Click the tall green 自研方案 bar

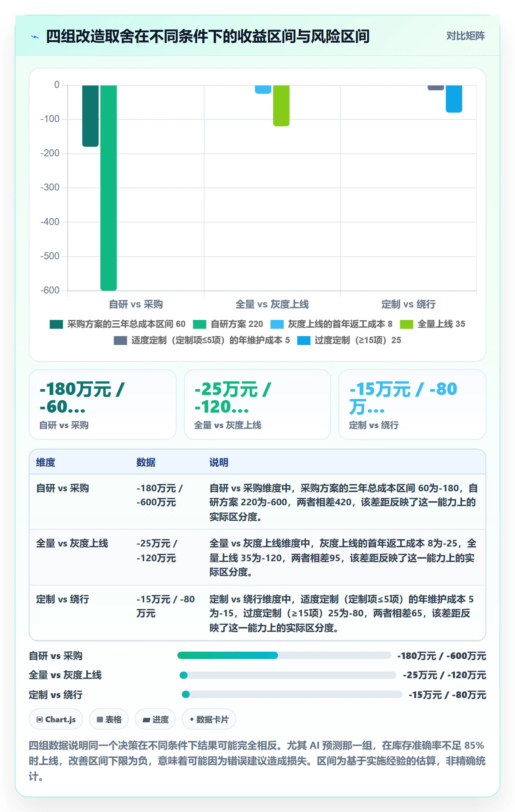[109, 188]
